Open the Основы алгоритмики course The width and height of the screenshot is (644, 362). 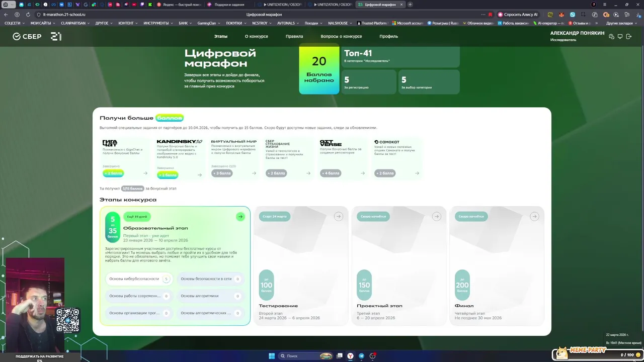[x=211, y=296]
